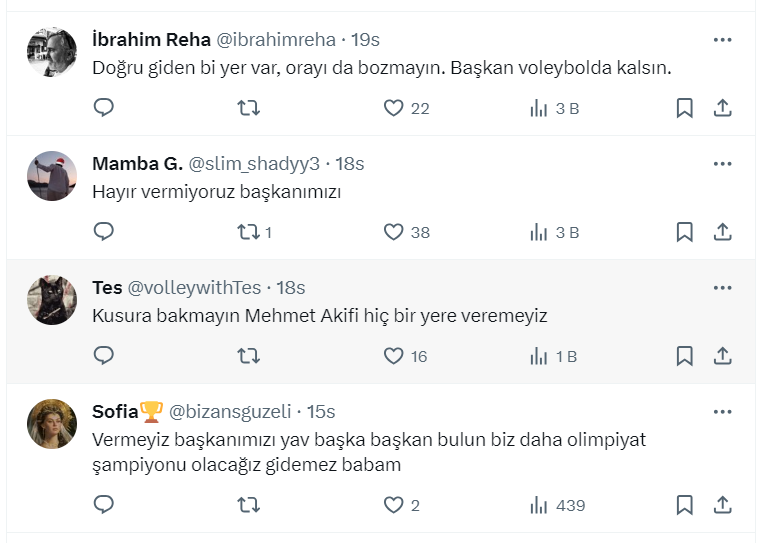The height and width of the screenshot is (543, 769).
Task: Like İbrahim Reha's tweet
Action: [x=394, y=108]
